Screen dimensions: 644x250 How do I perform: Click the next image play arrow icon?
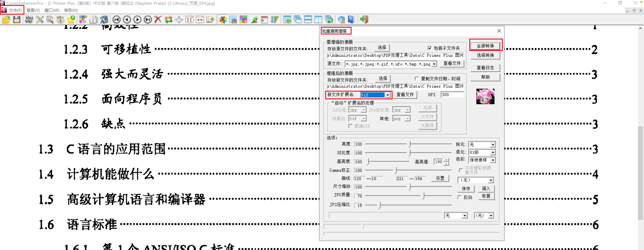(137, 19)
